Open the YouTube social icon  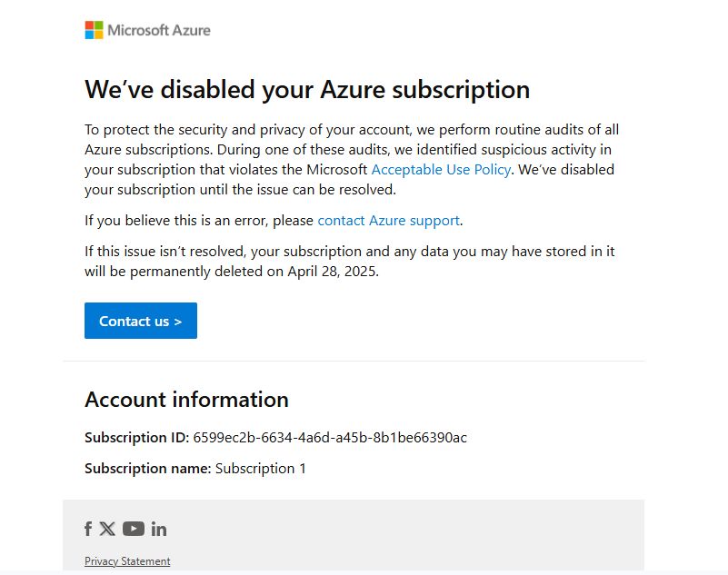[x=134, y=529]
